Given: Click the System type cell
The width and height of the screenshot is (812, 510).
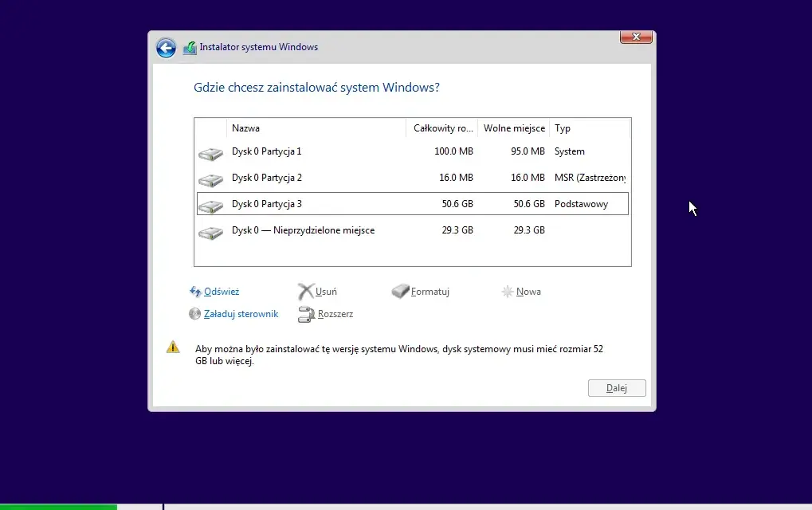Looking at the screenshot, I should click(x=570, y=151).
